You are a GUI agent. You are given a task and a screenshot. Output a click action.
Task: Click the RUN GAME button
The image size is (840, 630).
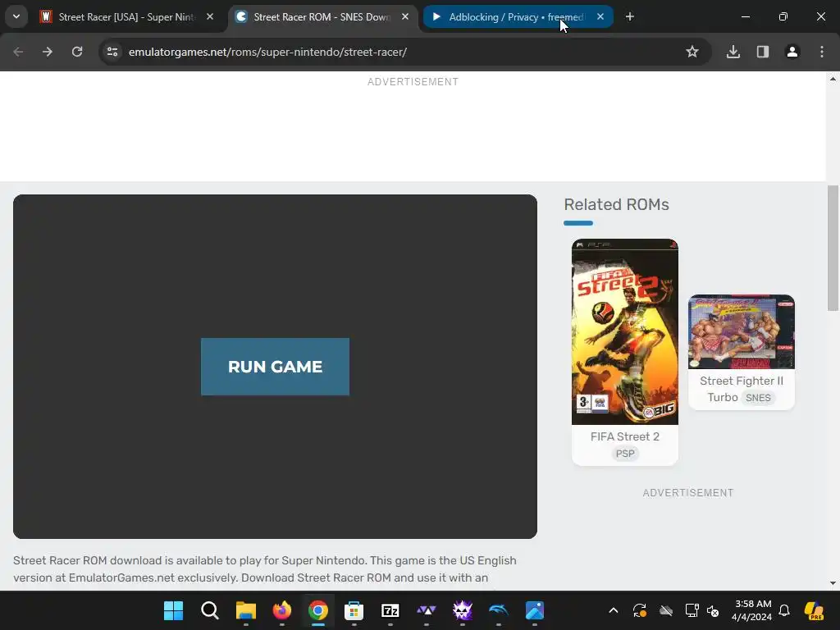click(x=275, y=367)
